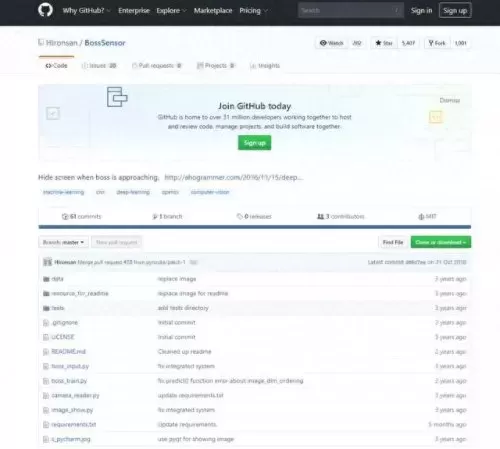Click the machine-learning topic tag
500x449 pixels.
point(63,192)
